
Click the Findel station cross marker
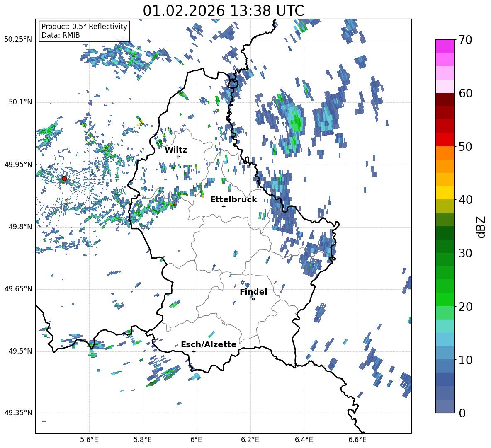click(253, 299)
